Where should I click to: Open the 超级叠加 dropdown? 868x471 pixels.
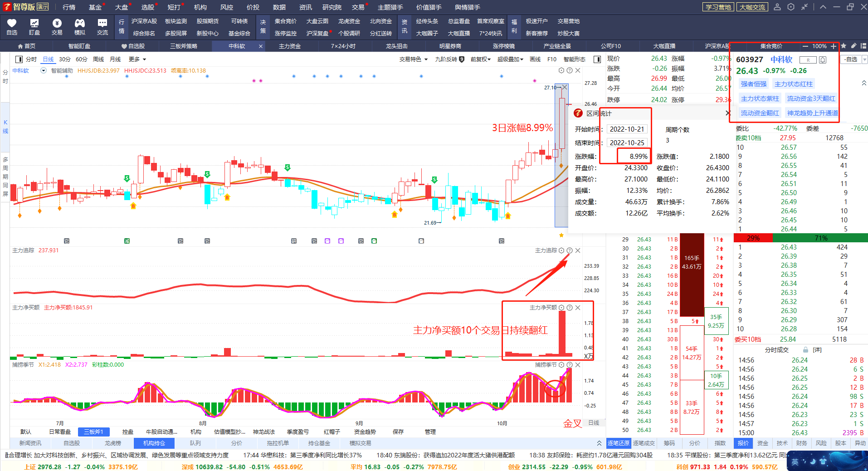(x=510, y=59)
